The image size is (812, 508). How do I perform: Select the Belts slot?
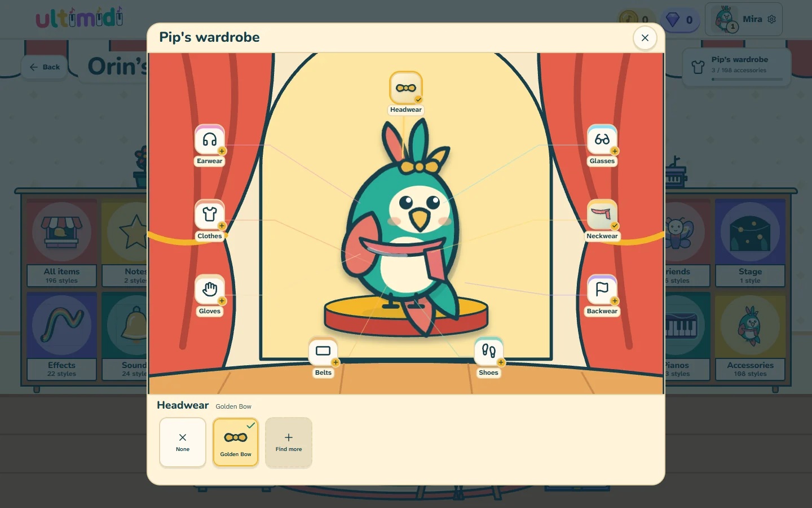[x=323, y=351]
